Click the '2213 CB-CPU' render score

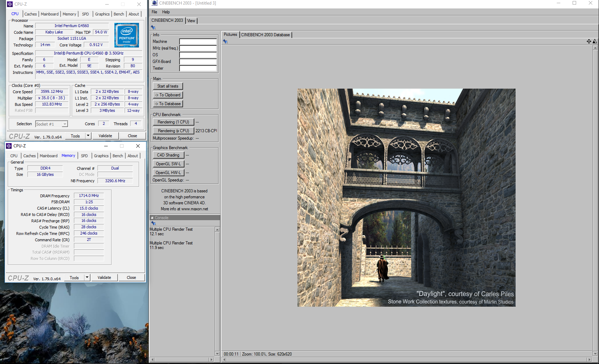[206, 131]
